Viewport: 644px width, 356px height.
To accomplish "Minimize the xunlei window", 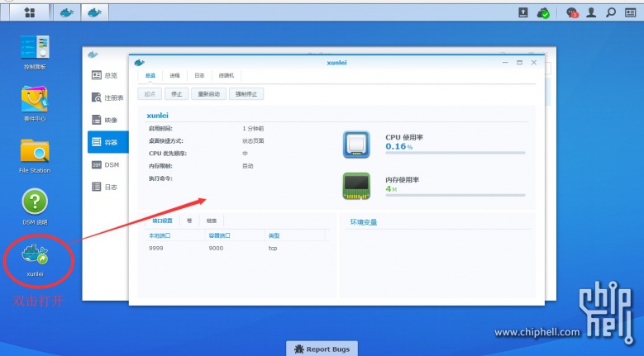I will tap(505, 62).
